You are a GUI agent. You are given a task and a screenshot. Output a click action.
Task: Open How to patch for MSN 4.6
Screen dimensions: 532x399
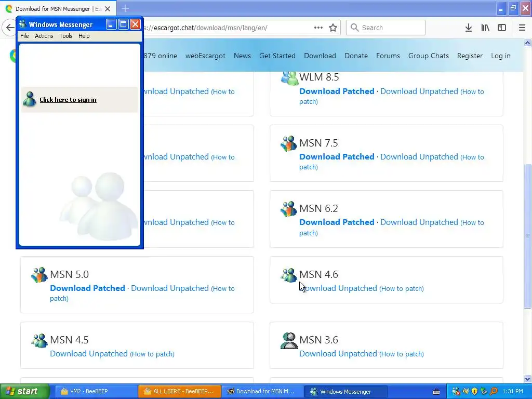tap(402, 288)
